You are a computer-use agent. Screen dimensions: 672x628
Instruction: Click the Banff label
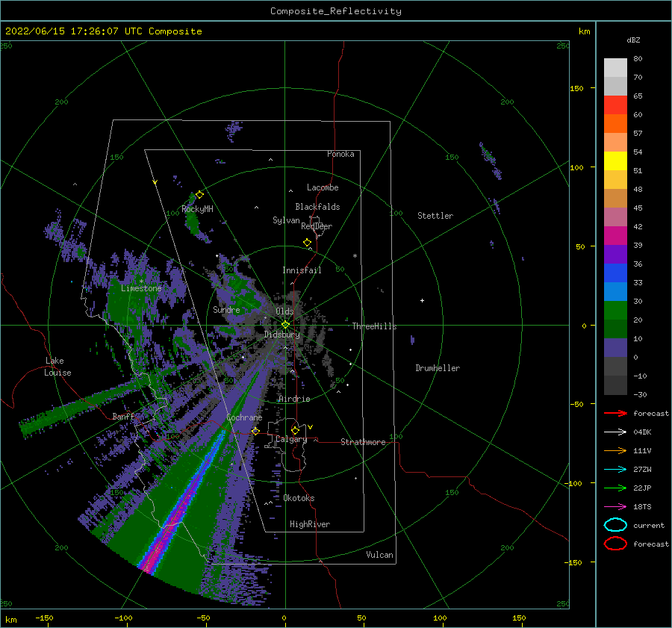click(x=123, y=416)
